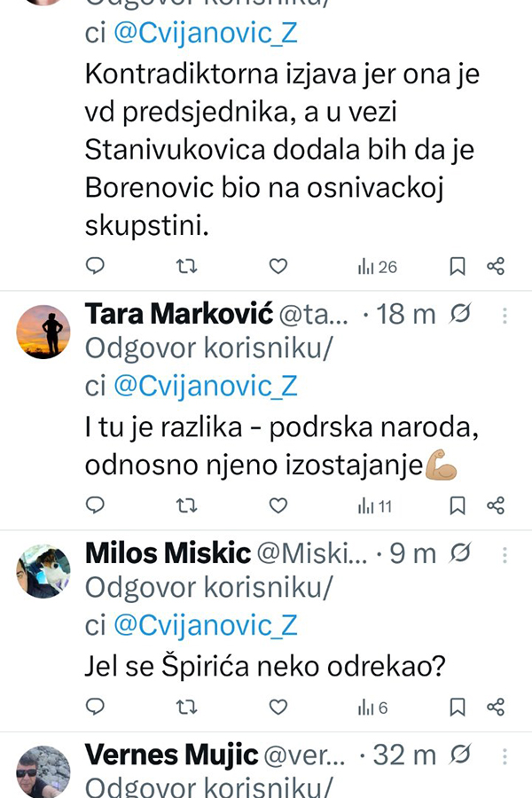Like Tara Marković's tweet
Viewport: 532px width, 798px height.
278,505
